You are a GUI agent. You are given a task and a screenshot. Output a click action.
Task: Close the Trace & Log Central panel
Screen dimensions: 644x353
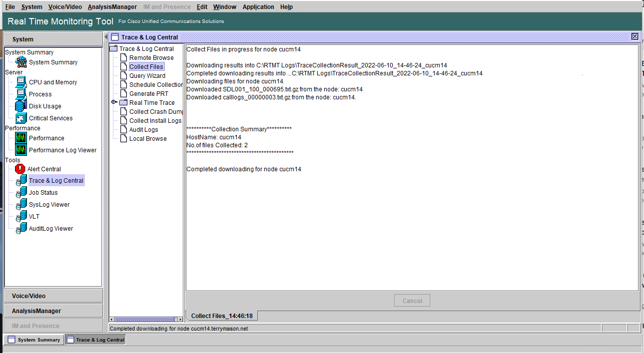[635, 36]
